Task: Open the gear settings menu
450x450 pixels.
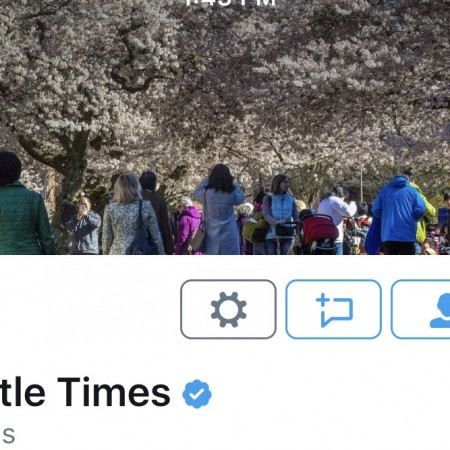Action: (228, 309)
